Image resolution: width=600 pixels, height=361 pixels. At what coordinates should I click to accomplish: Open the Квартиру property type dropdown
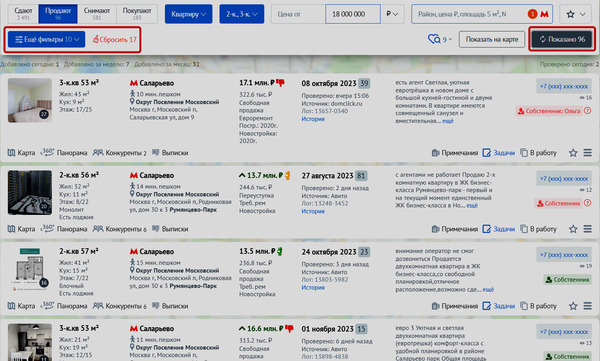[189, 14]
